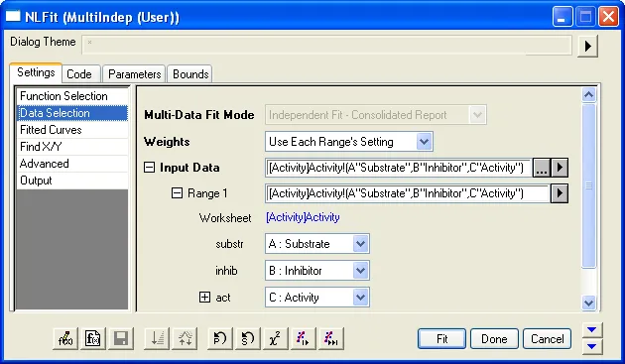
Task: Open the substr column dropdown
Action: [x=360, y=244]
